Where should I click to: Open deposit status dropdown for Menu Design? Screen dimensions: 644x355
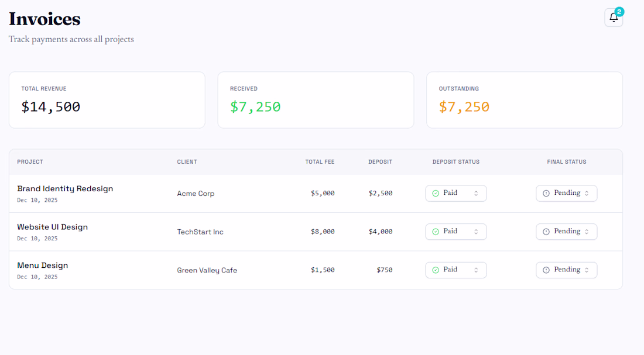pyautogui.click(x=456, y=270)
